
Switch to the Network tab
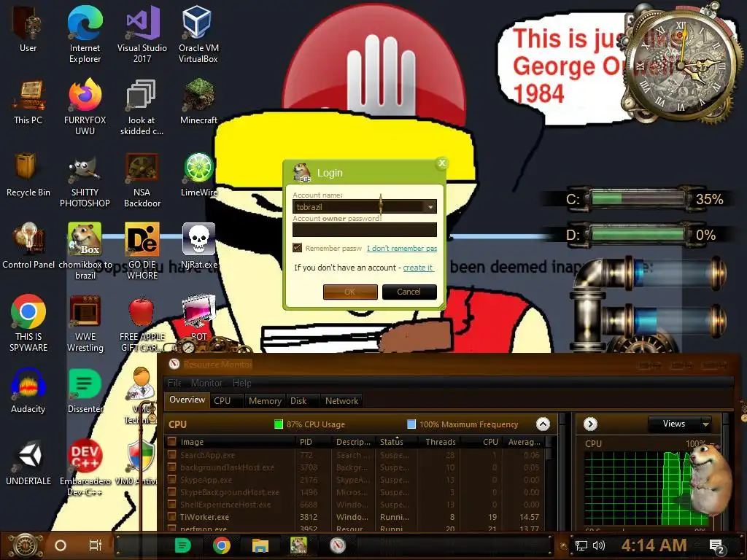tap(341, 401)
